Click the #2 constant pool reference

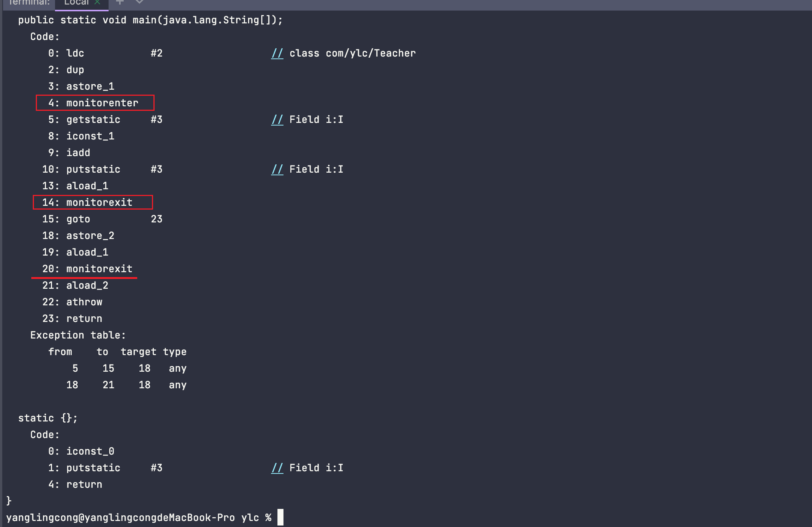tap(156, 54)
